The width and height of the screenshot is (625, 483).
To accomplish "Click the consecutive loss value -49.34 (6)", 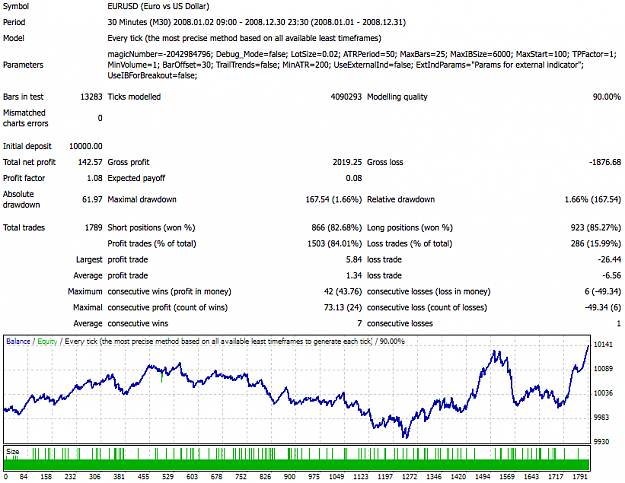I will pyautogui.click(x=603, y=307).
